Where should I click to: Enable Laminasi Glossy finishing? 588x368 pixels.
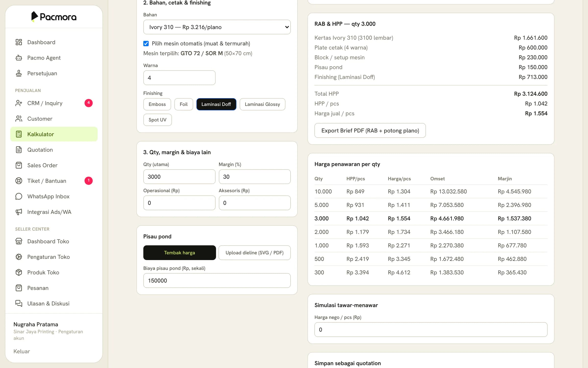(x=262, y=104)
